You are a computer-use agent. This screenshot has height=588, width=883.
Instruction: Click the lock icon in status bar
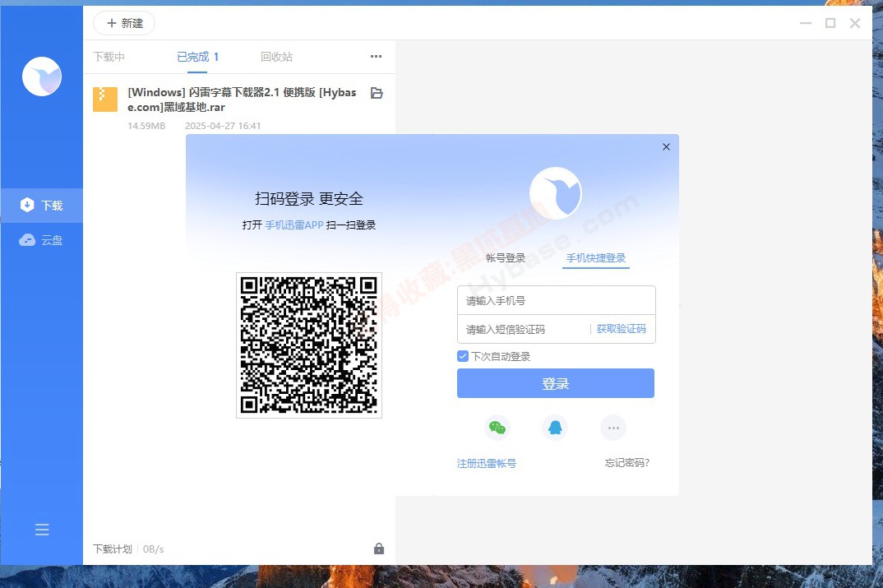tap(379, 549)
